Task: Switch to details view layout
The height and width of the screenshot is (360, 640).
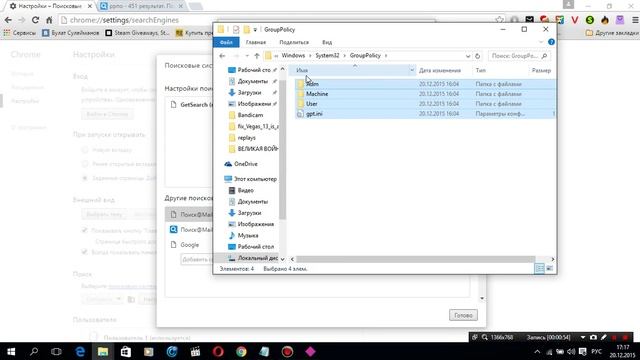Action: (x=540, y=268)
